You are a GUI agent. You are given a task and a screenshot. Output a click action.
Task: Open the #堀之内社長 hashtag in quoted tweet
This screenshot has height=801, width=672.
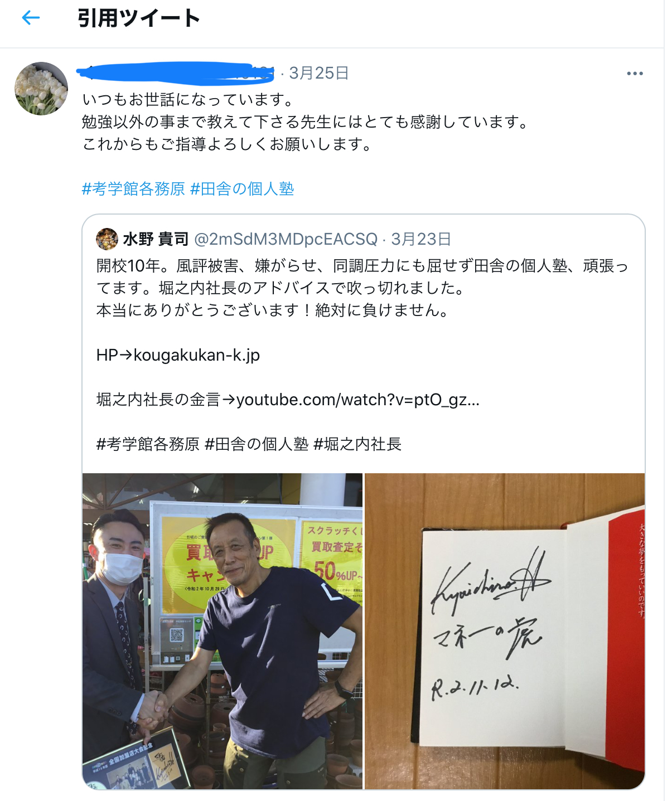point(357,444)
